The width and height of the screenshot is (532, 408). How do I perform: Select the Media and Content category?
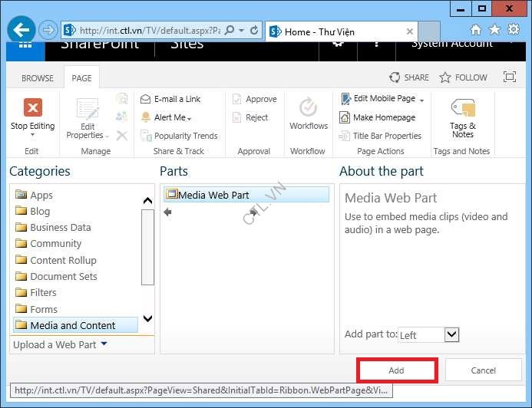pos(73,325)
